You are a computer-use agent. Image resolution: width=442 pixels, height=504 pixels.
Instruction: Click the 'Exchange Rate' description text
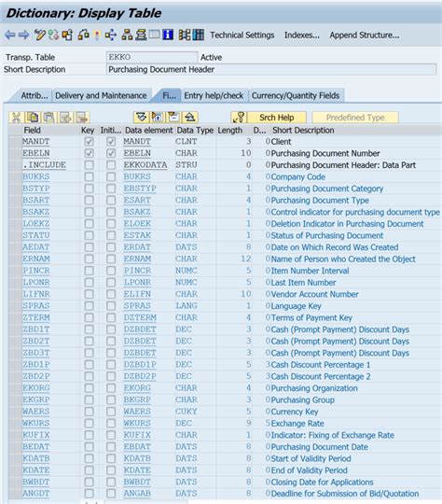pyautogui.click(x=297, y=424)
